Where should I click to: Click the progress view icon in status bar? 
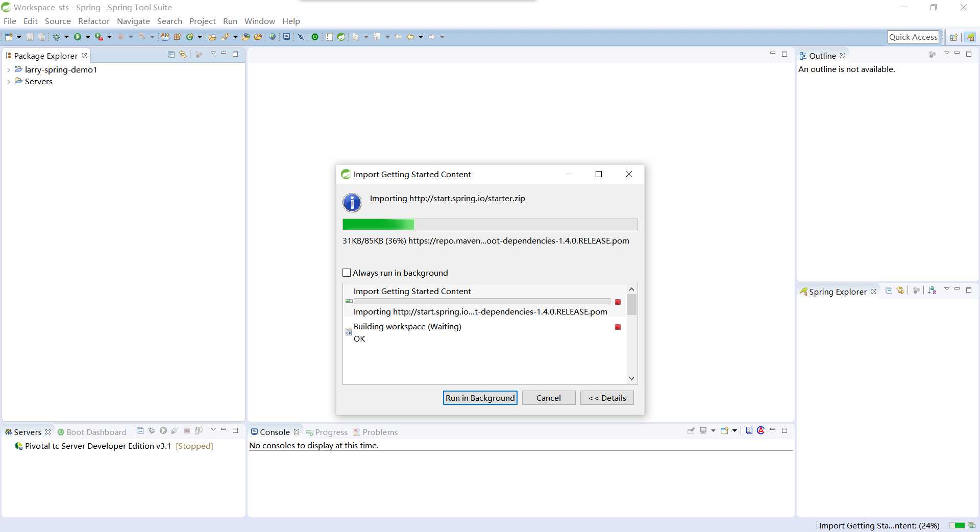click(x=971, y=525)
